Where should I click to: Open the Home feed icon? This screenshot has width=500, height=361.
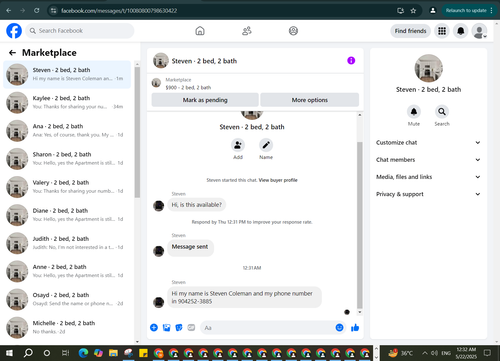click(200, 31)
